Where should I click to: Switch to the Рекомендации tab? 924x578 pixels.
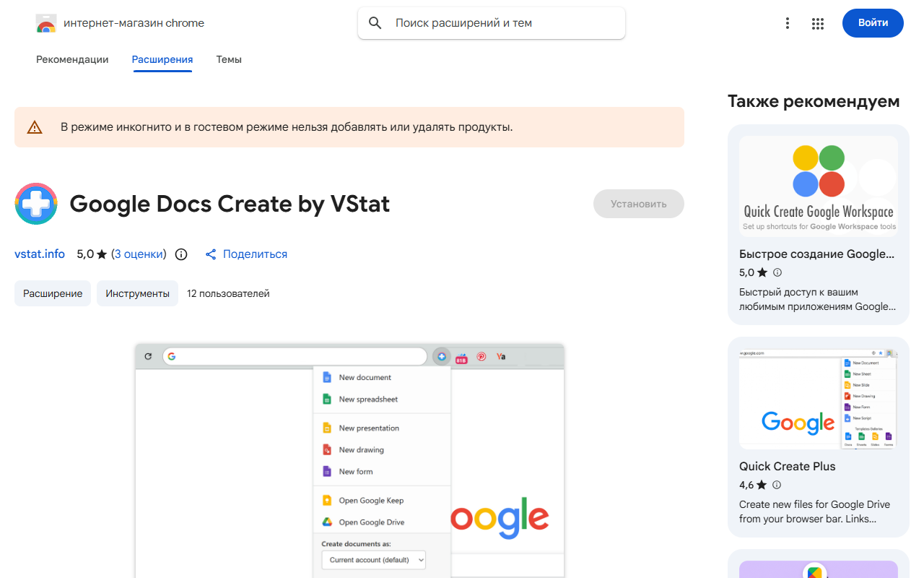72,59
